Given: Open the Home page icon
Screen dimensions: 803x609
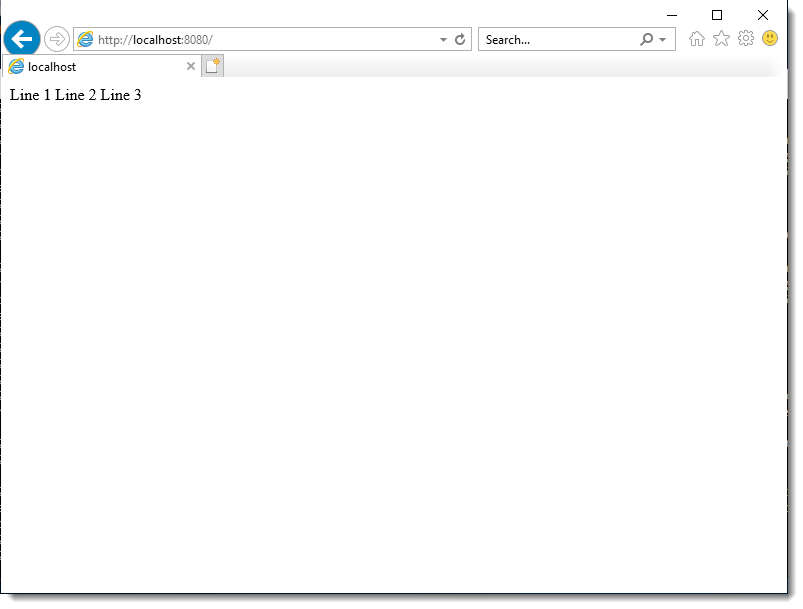Looking at the screenshot, I should pyautogui.click(x=697, y=39).
